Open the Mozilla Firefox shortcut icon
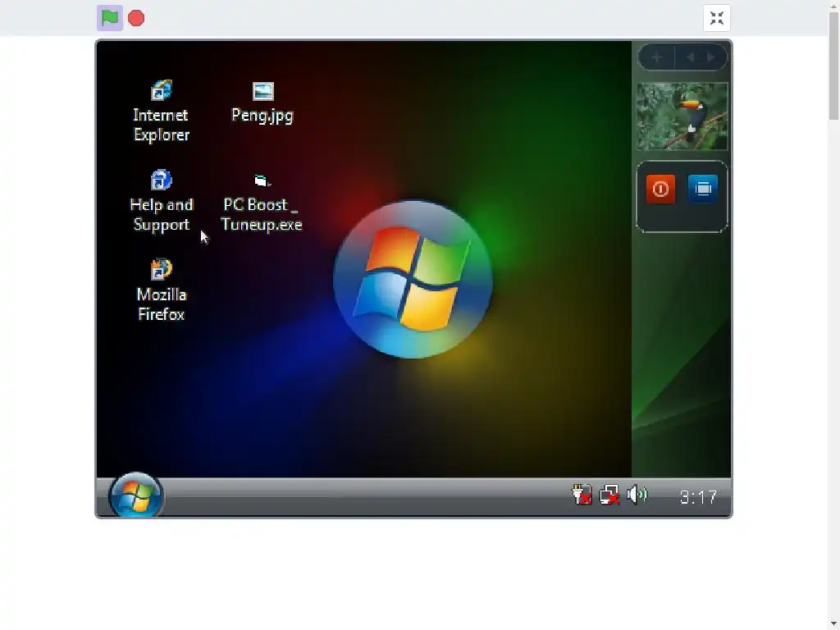This screenshot has width=840, height=630. tap(161, 269)
